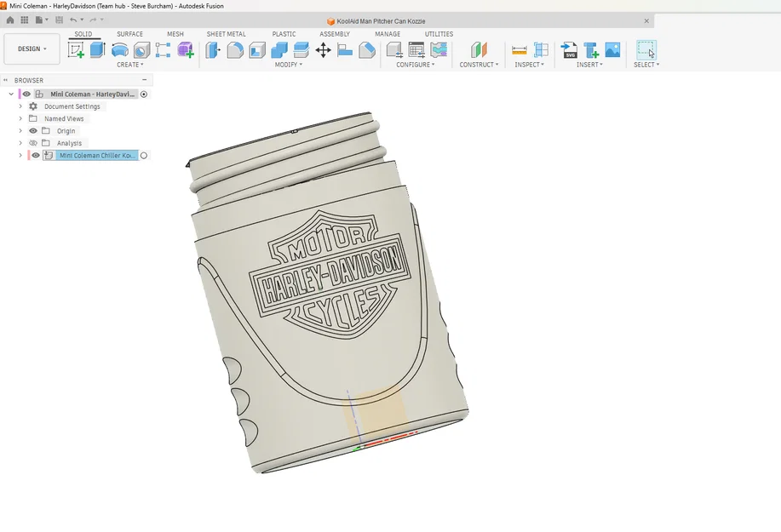Select the Move/Copy arrows tool
Screen dimensions: 781x532
(324, 49)
